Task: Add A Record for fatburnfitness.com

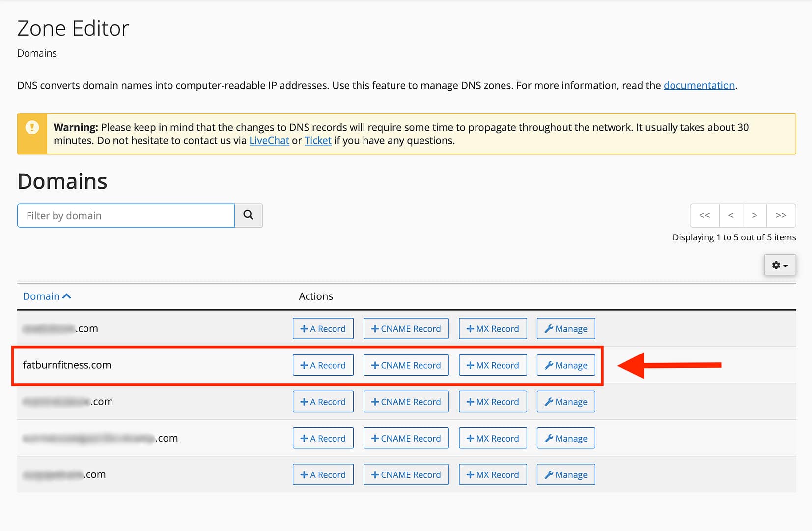Action: [x=323, y=365]
